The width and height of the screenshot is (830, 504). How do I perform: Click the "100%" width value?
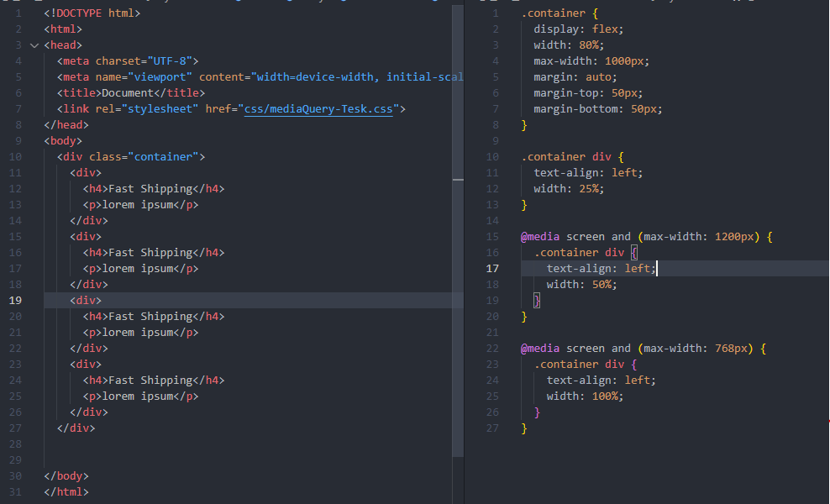tap(605, 396)
